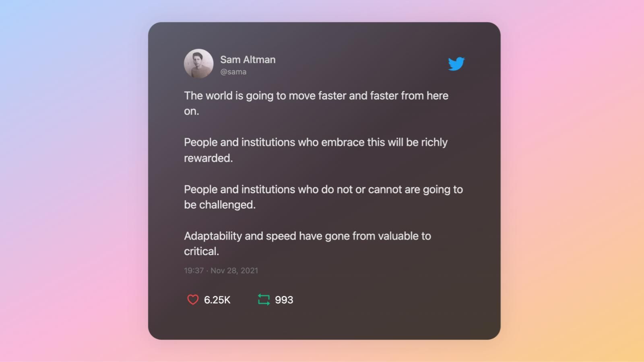
Task: Click the 6.25K likes count
Action: point(217,300)
